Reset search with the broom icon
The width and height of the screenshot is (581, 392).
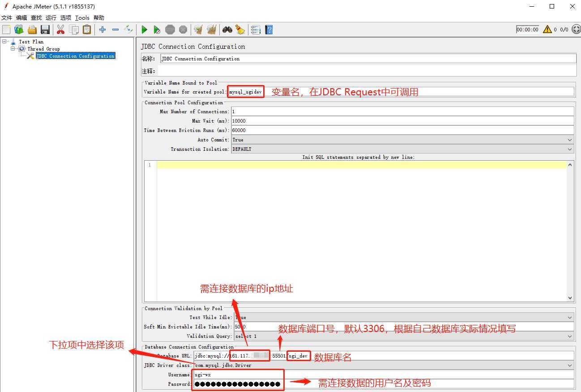pos(240,30)
